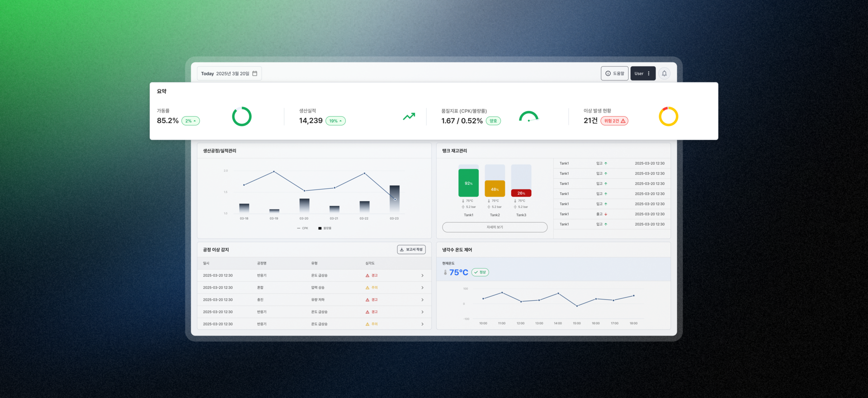Click the yellow 이상 발생 현황 donut chart
Screen dimensions: 868x398
pos(669,117)
